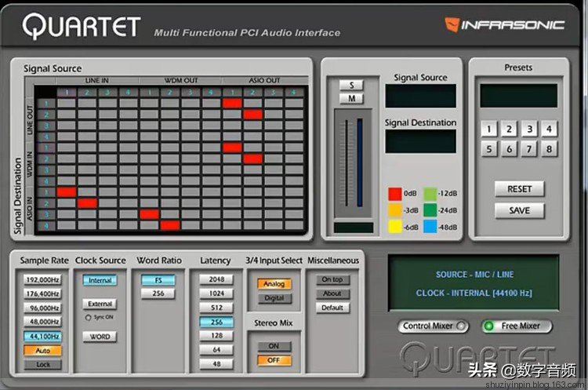Select preset slot 4
588x390 pixels.
click(x=549, y=129)
